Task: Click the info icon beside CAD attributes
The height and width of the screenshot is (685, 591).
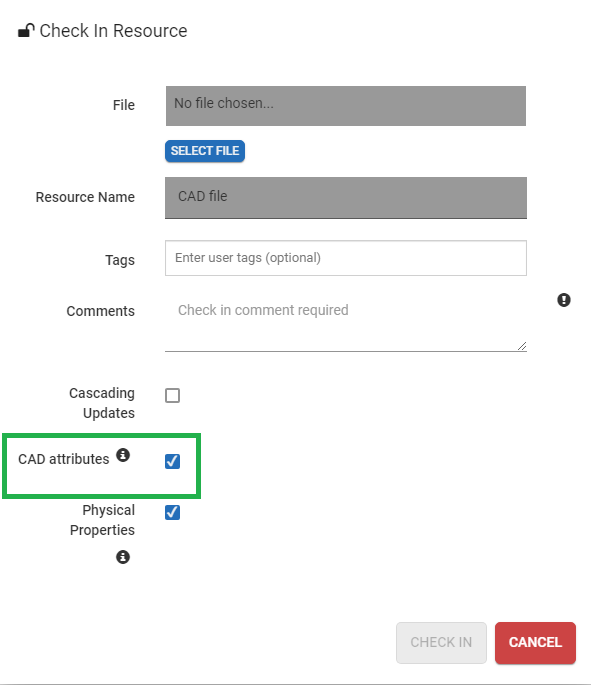Action: (x=123, y=455)
